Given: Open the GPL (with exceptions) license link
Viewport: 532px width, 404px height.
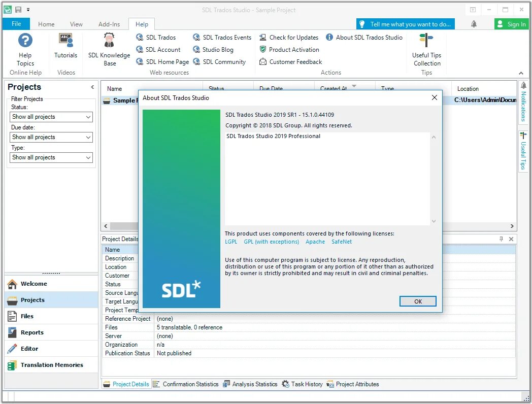Looking at the screenshot, I should [x=271, y=242].
